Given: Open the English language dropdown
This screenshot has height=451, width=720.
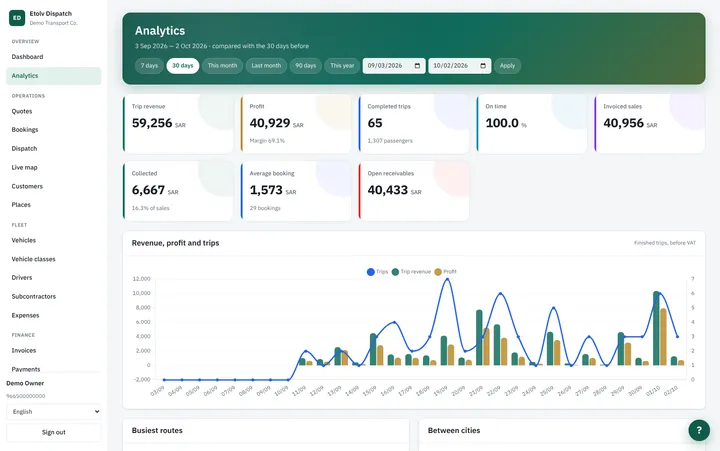Looking at the screenshot, I should pyautogui.click(x=54, y=412).
